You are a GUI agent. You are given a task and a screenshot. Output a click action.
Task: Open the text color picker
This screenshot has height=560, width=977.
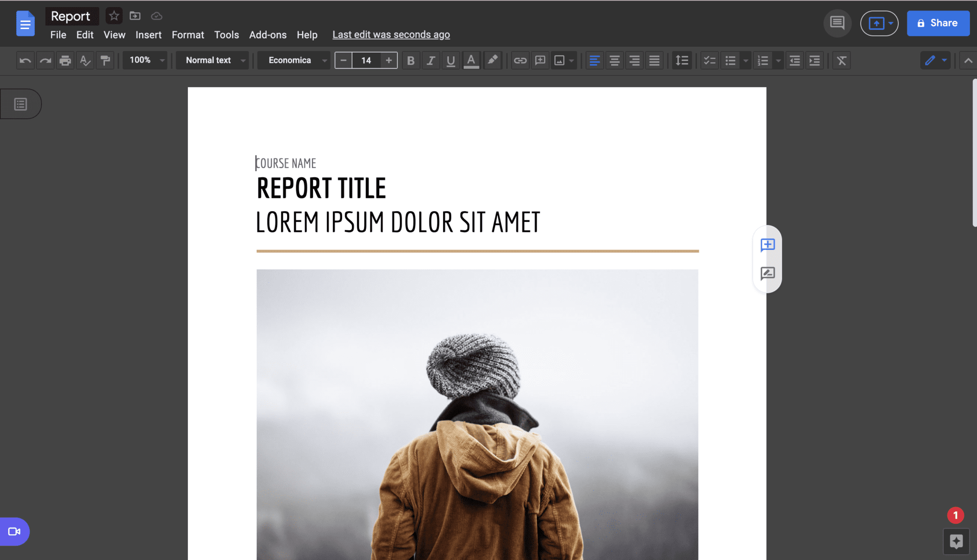pos(471,60)
